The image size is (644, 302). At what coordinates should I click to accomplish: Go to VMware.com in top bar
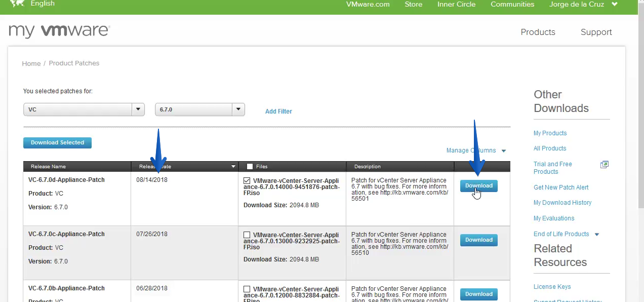[x=368, y=4]
